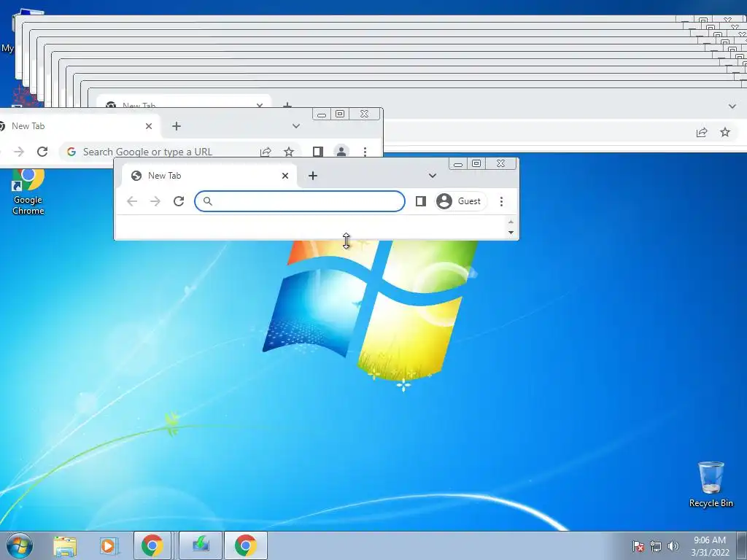Go back in front Guest Chrome window
The image size is (747, 560).
point(132,201)
